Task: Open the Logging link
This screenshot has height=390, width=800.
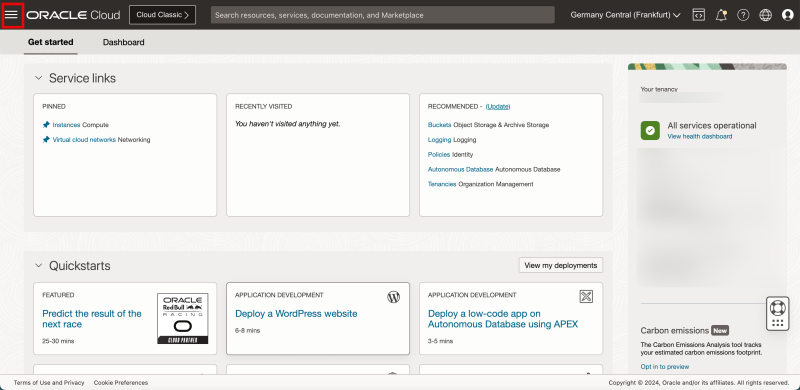Action: click(x=439, y=139)
